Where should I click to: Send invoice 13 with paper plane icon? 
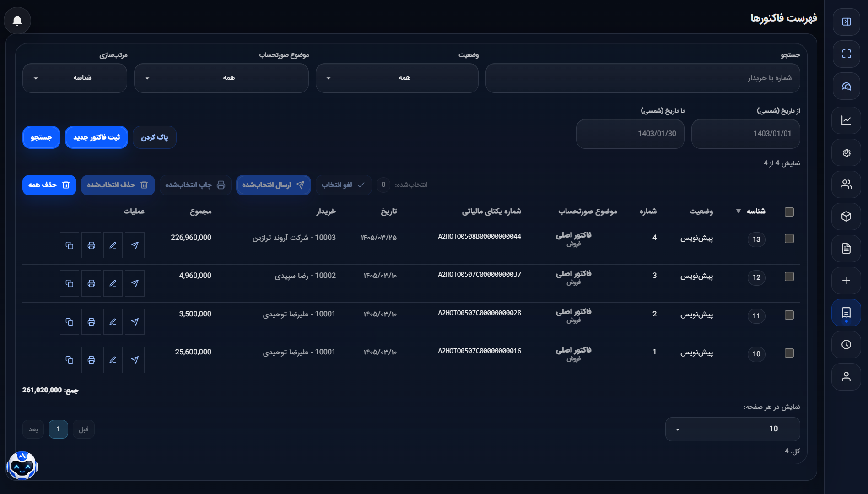(x=135, y=245)
